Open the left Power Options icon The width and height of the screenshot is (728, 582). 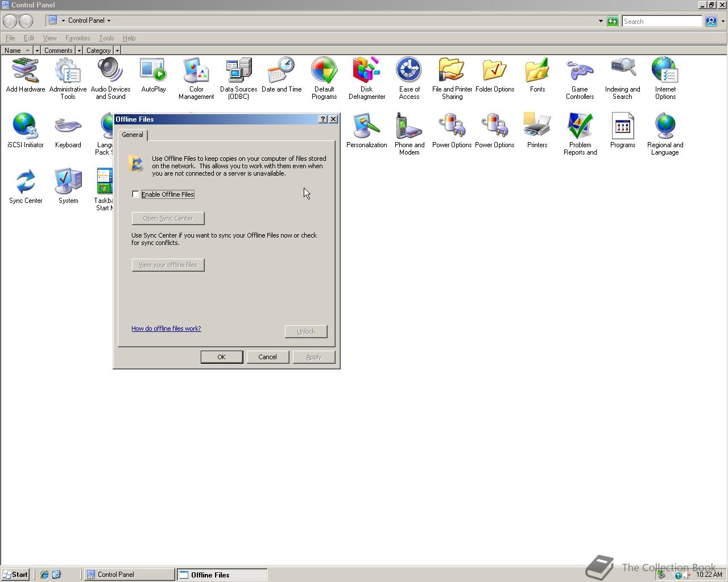click(x=452, y=131)
